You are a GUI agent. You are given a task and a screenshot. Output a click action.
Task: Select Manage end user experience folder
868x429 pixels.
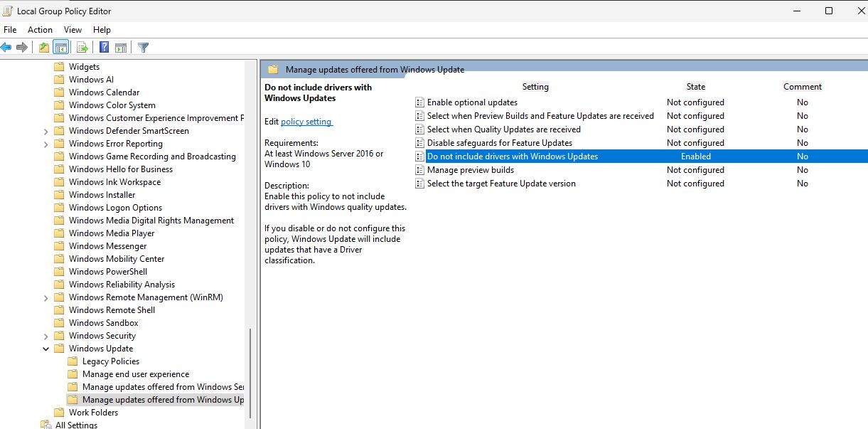pos(136,374)
